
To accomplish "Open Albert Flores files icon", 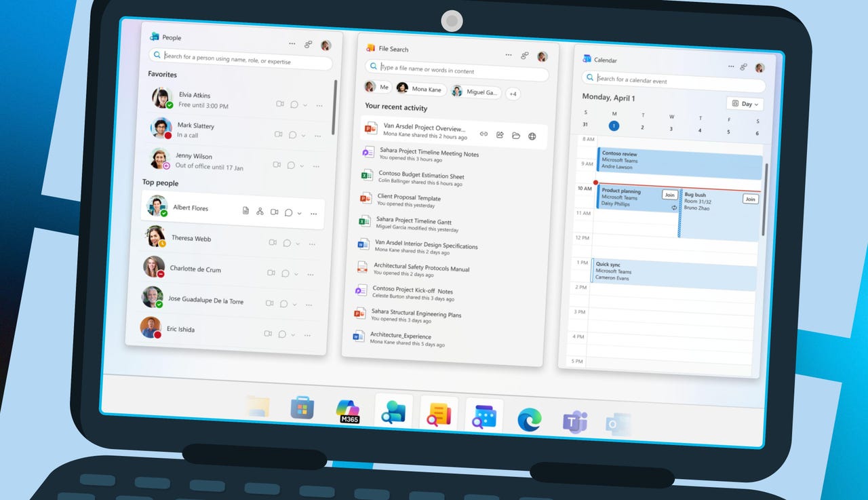I will (245, 211).
